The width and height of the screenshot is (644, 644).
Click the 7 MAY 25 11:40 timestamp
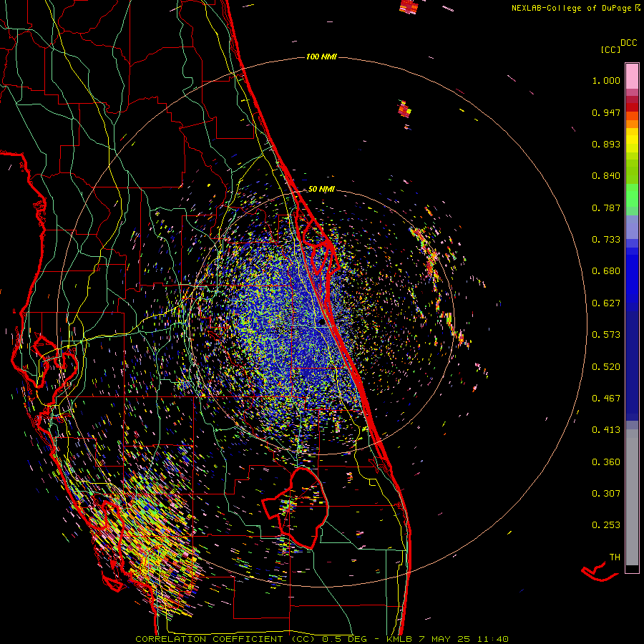(x=464, y=639)
